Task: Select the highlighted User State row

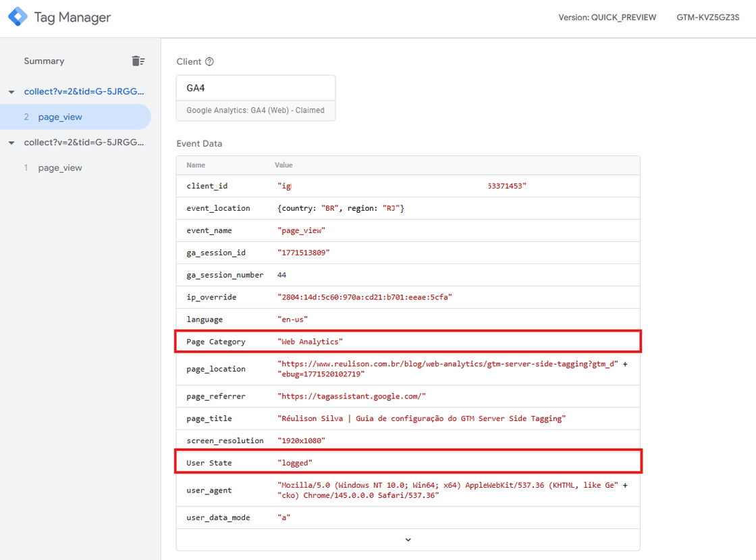Action: [408, 462]
